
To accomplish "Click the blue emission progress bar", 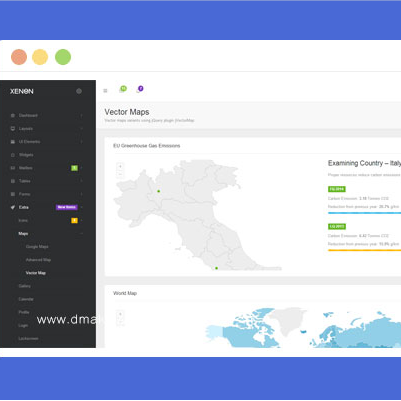I will point(364,213).
